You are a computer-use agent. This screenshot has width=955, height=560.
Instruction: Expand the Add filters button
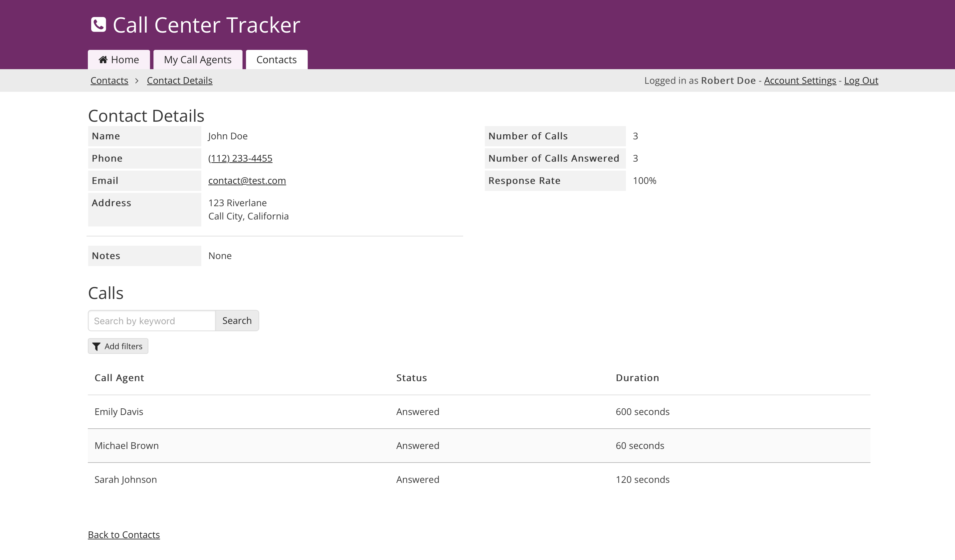(x=118, y=346)
